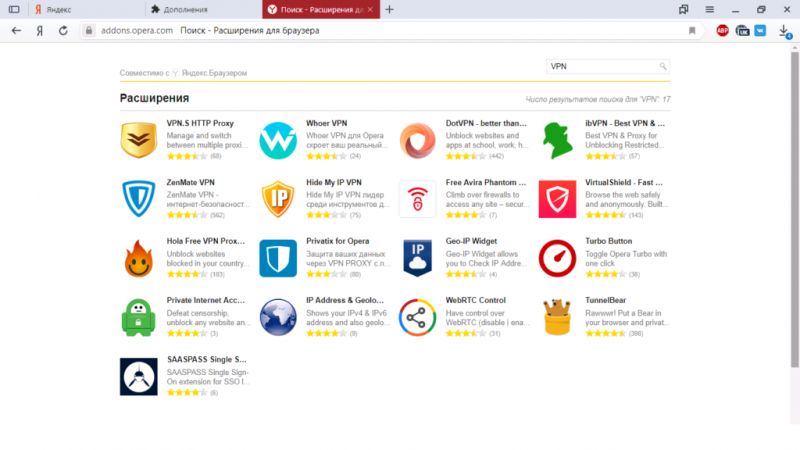Open the Geo-IP Widget icon
This screenshot has height=450, width=800.
pyautogui.click(x=417, y=258)
